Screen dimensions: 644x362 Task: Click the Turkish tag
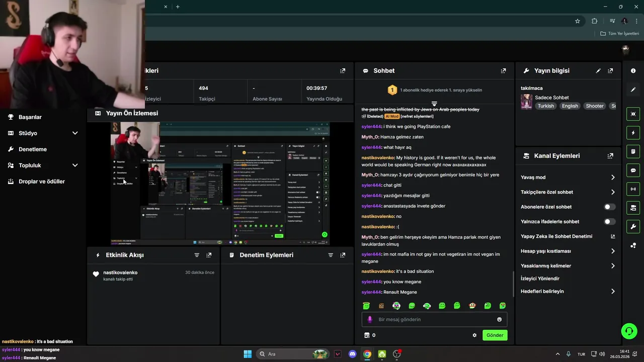pos(545,106)
